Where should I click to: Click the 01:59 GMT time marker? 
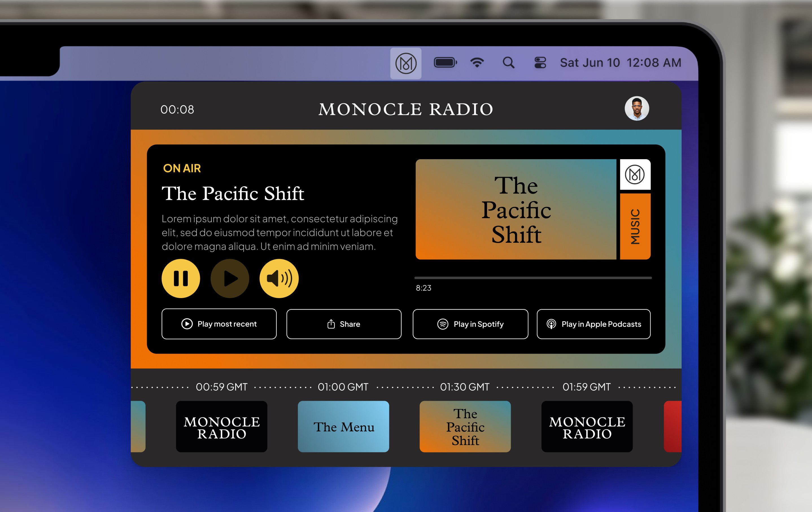[586, 387]
